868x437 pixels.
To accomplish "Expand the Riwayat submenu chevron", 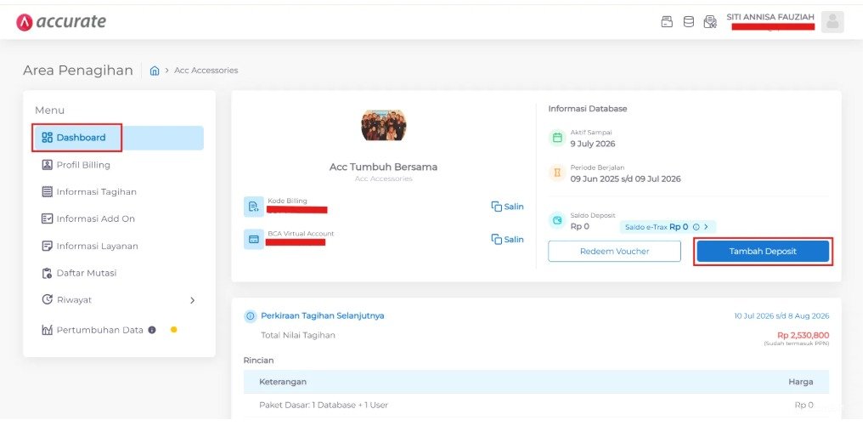I will pos(192,300).
